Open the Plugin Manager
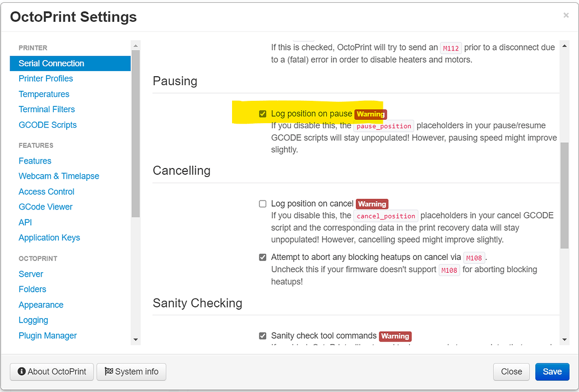The width and height of the screenshot is (579, 392). tap(48, 335)
